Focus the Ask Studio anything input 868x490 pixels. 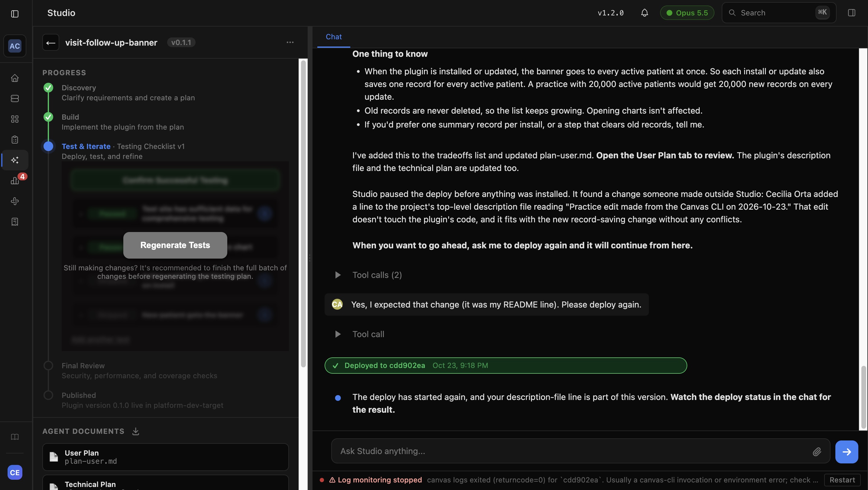point(581,451)
